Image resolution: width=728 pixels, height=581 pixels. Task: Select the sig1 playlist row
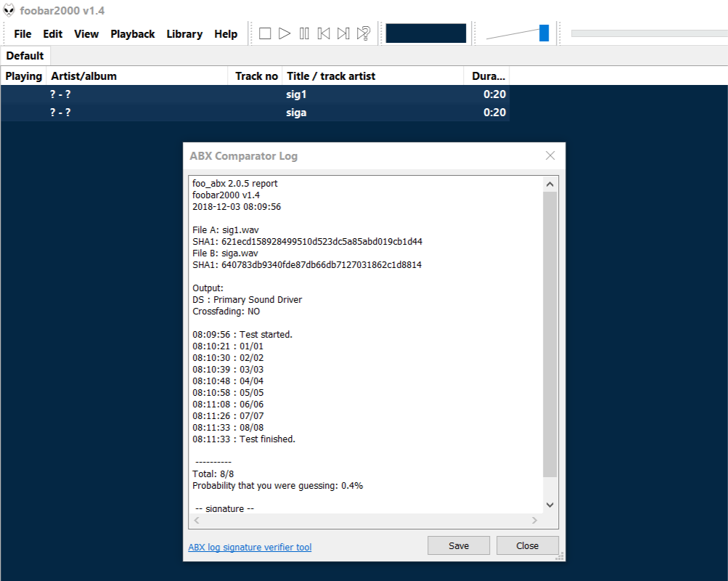tap(255, 94)
